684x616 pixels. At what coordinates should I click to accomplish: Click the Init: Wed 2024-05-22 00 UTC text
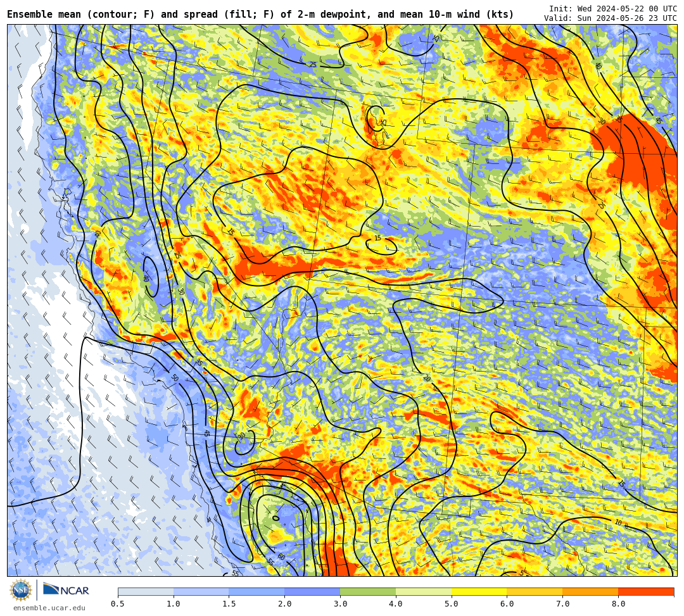tap(613, 9)
